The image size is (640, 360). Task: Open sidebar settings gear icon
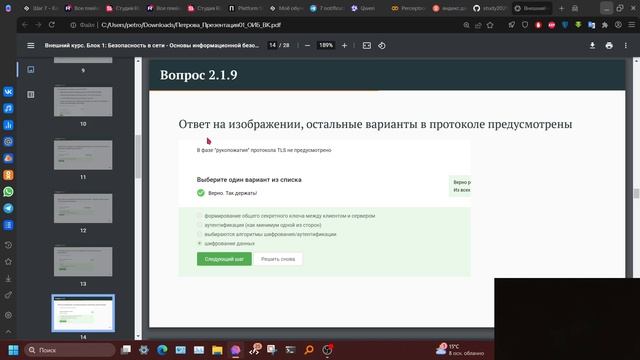click(8, 315)
